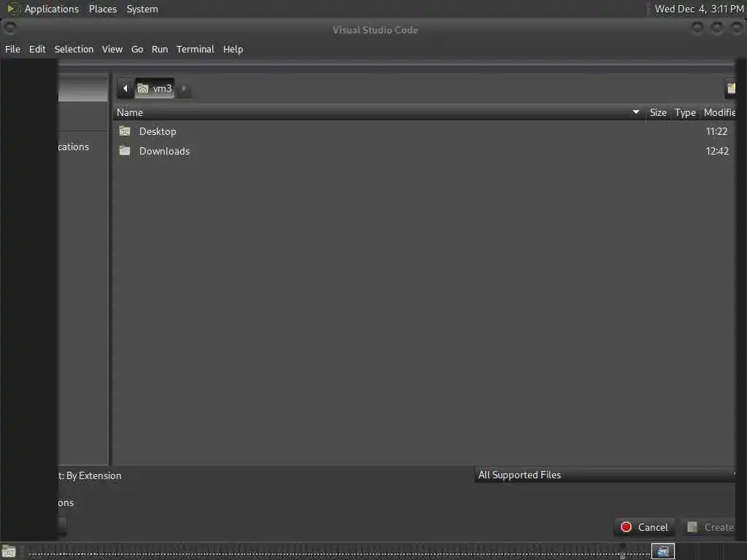Select the Desktop folder name

pyautogui.click(x=158, y=131)
